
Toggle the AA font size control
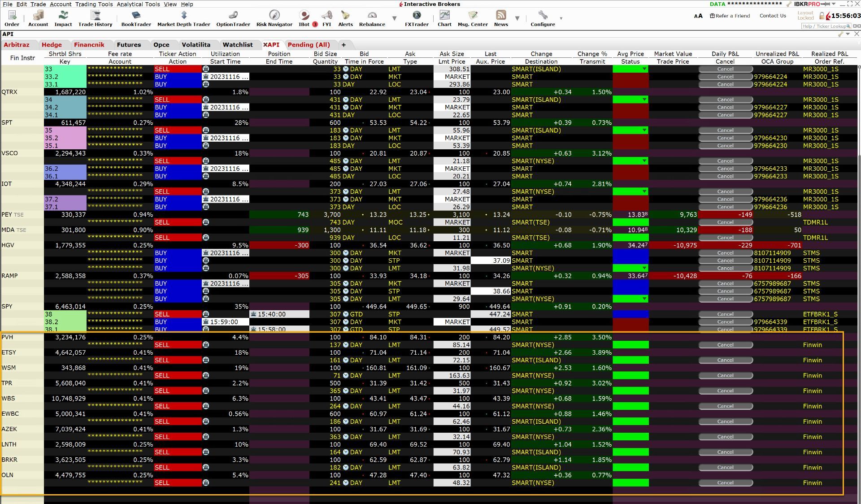point(698,16)
